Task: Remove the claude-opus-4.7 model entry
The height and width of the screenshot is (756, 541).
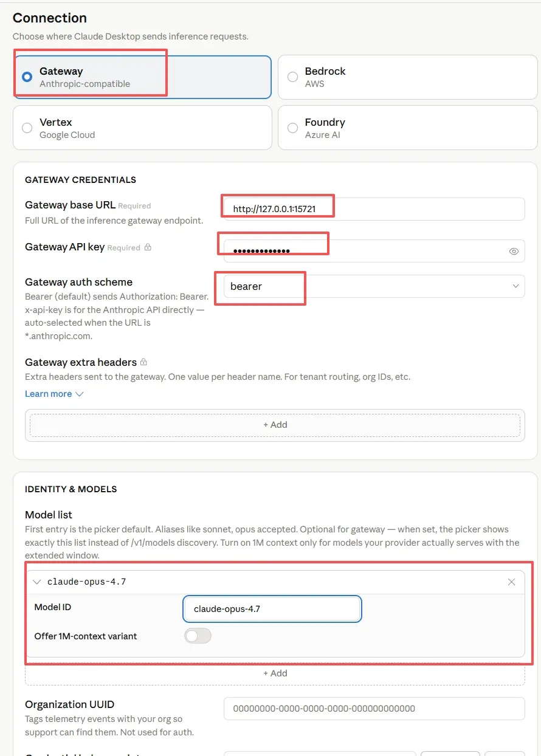Action: [x=511, y=582]
